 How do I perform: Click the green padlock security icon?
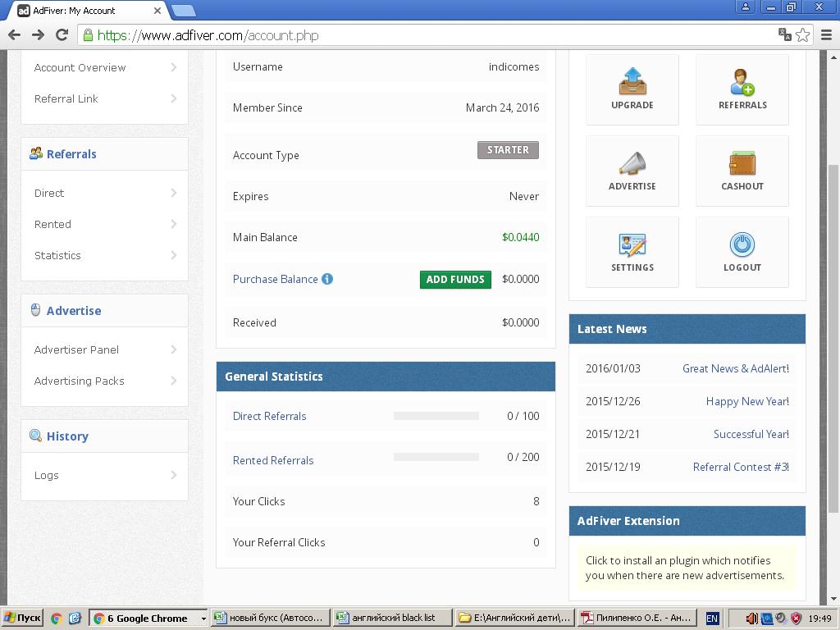pos(88,35)
